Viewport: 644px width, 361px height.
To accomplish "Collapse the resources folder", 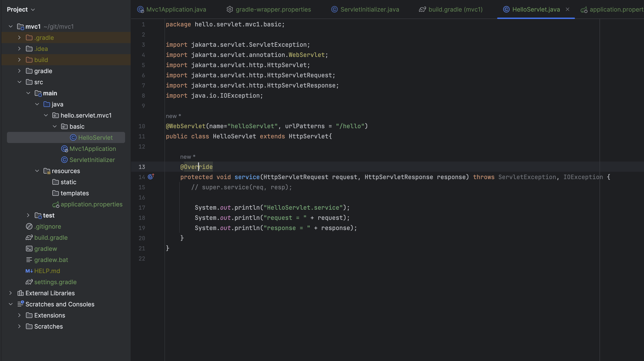I will (37, 171).
